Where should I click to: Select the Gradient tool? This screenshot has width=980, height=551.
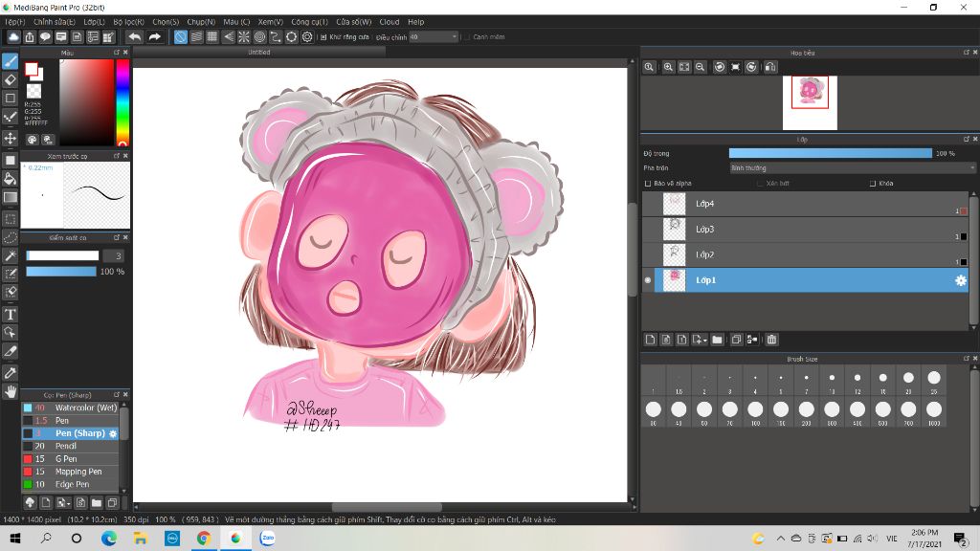pyautogui.click(x=10, y=197)
